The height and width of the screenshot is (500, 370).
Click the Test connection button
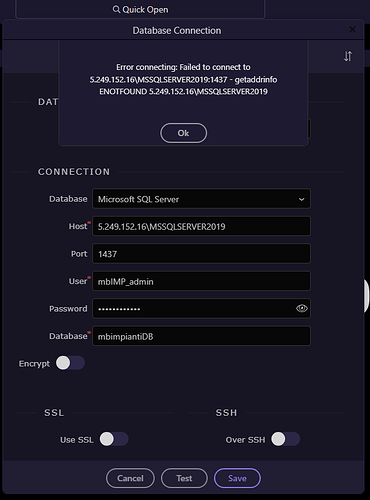184,478
